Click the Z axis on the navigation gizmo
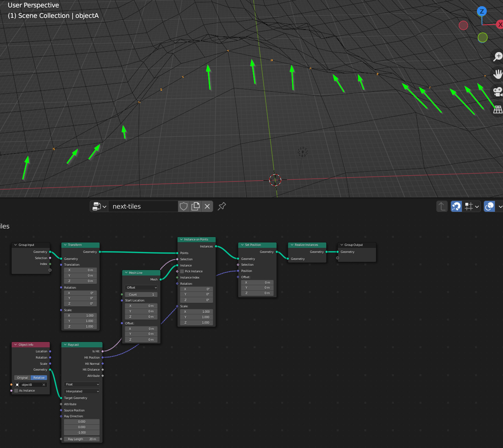Image resolution: width=503 pixels, height=448 pixels. pos(482,12)
